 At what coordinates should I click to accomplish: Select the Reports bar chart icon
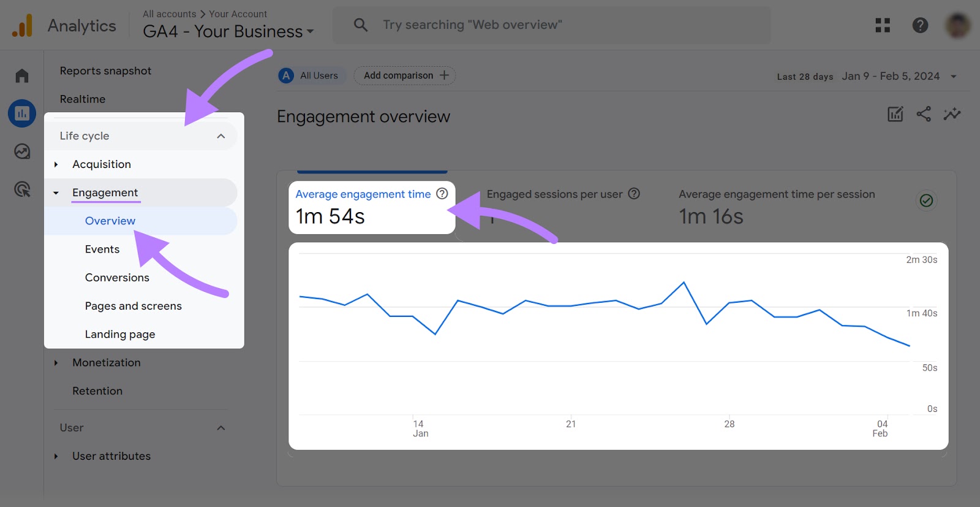pos(22,113)
